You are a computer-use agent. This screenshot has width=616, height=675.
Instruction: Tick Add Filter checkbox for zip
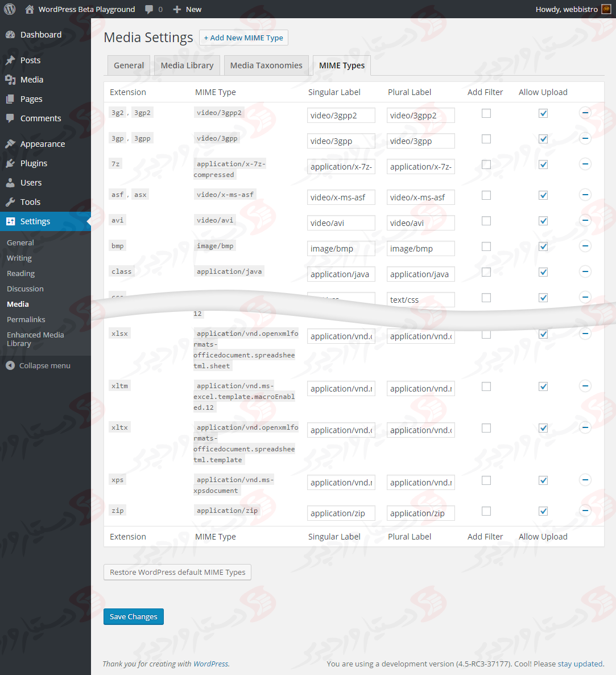click(x=486, y=511)
